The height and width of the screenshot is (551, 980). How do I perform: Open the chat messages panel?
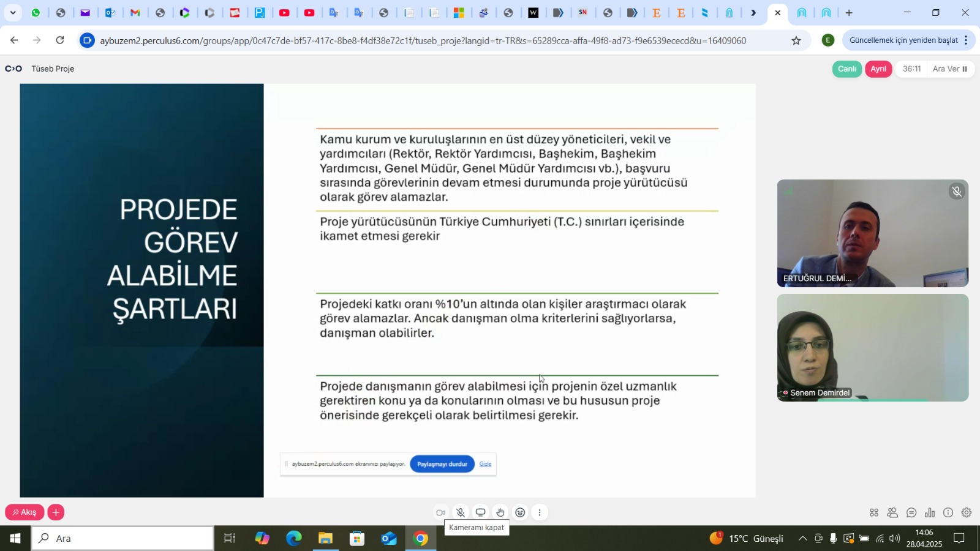coord(911,512)
